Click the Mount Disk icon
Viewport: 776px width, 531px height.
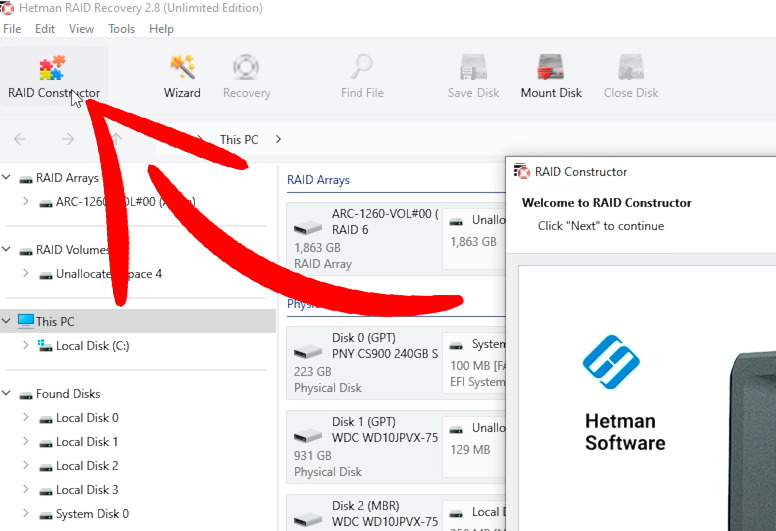pos(551,67)
